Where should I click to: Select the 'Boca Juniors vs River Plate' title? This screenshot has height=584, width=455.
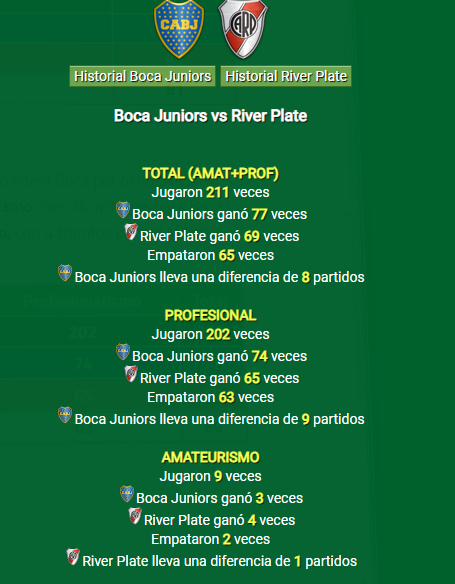[210, 116]
